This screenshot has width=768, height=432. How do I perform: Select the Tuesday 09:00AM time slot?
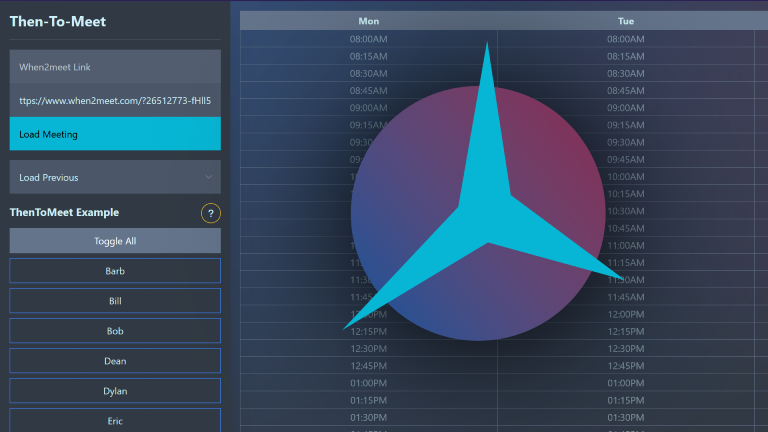click(626, 108)
